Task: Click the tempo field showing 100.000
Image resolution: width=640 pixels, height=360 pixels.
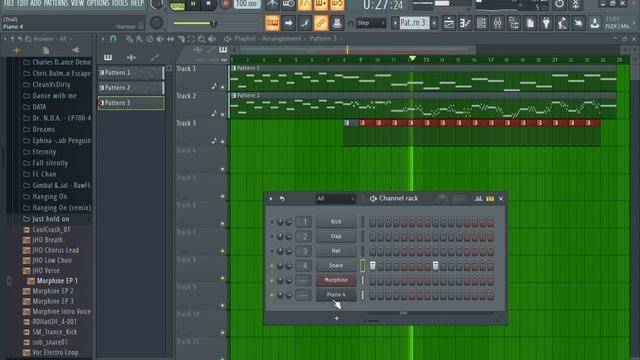Action: (247, 4)
